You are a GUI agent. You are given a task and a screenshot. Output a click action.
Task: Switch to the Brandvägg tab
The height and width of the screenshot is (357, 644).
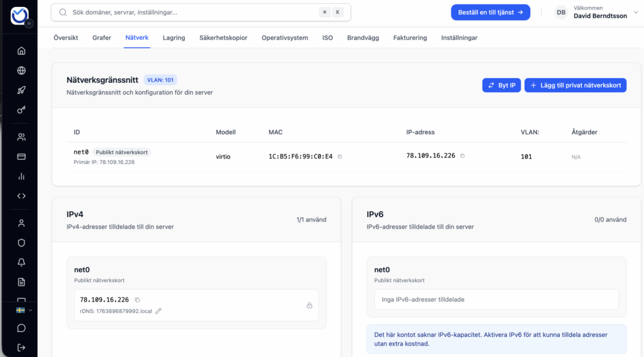[x=363, y=38]
